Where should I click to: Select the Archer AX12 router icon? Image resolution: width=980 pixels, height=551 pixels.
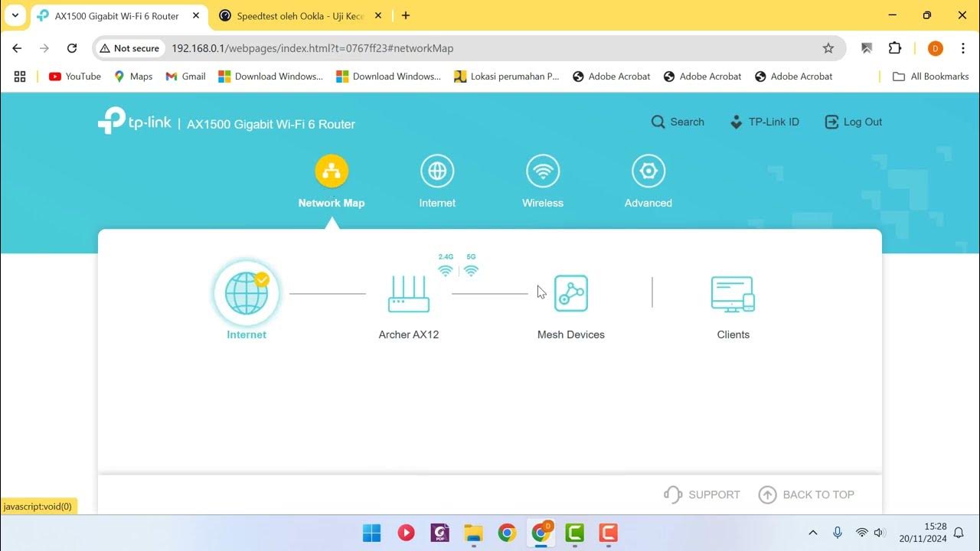409,294
